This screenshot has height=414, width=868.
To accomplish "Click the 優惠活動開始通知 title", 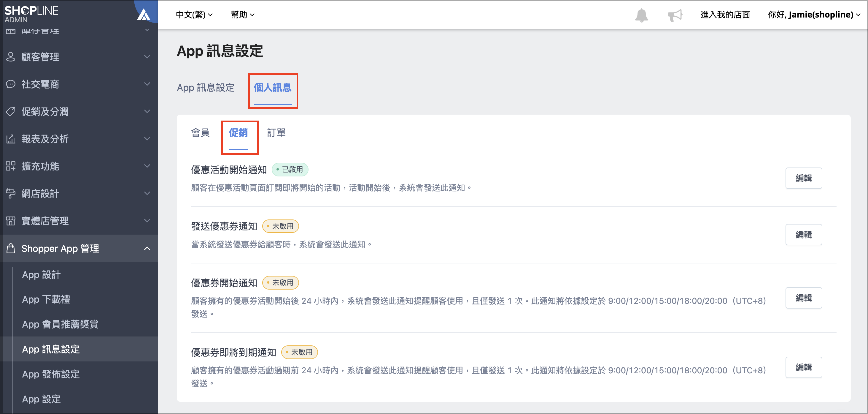I will pyautogui.click(x=229, y=170).
